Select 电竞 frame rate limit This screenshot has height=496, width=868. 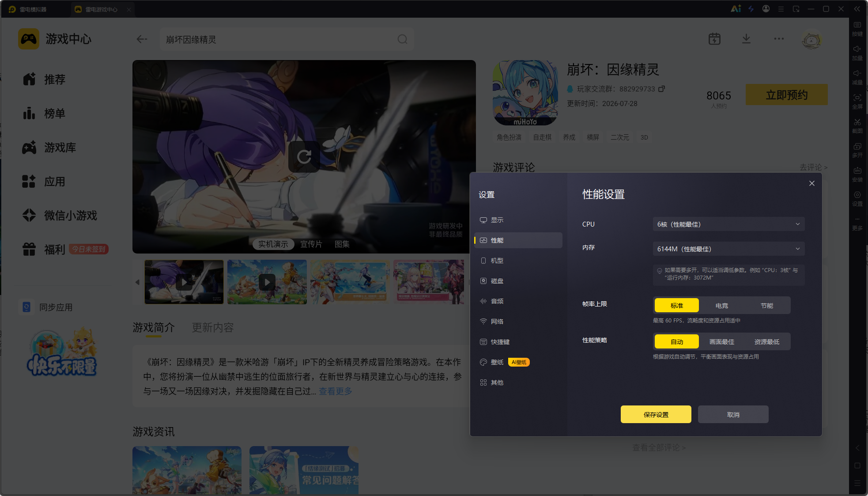click(x=722, y=306)
